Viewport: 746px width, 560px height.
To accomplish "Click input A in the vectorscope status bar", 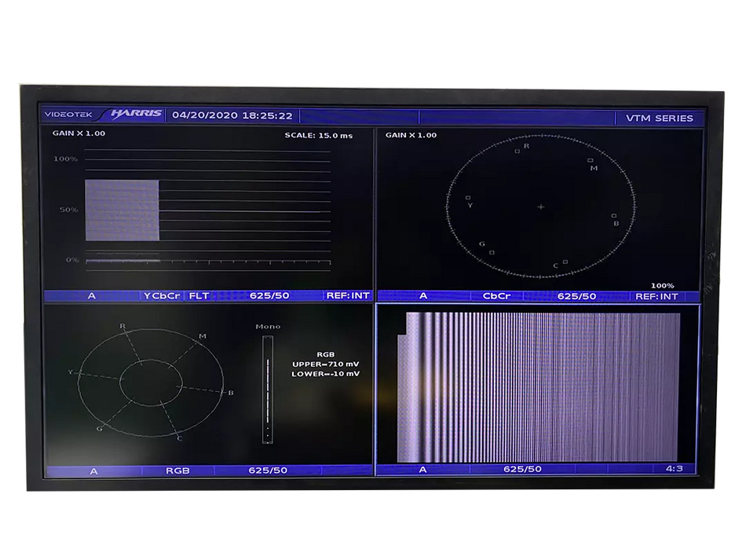I will pyautogui.click(x=423, y=296).
